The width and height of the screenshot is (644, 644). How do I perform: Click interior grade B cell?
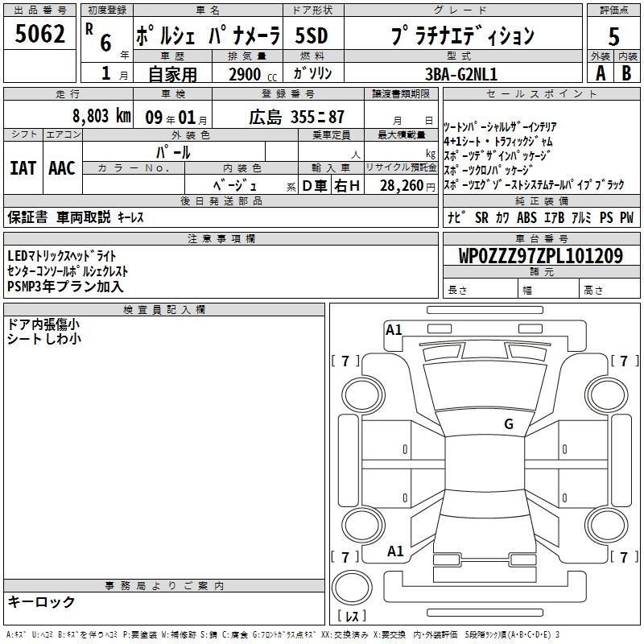[627, 72]
